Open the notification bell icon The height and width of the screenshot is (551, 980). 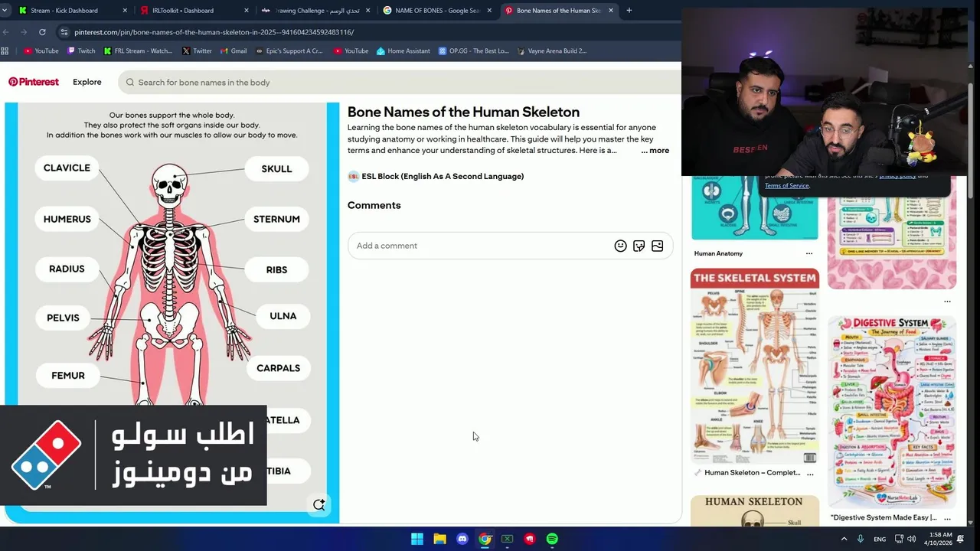(x=961, y=539)
